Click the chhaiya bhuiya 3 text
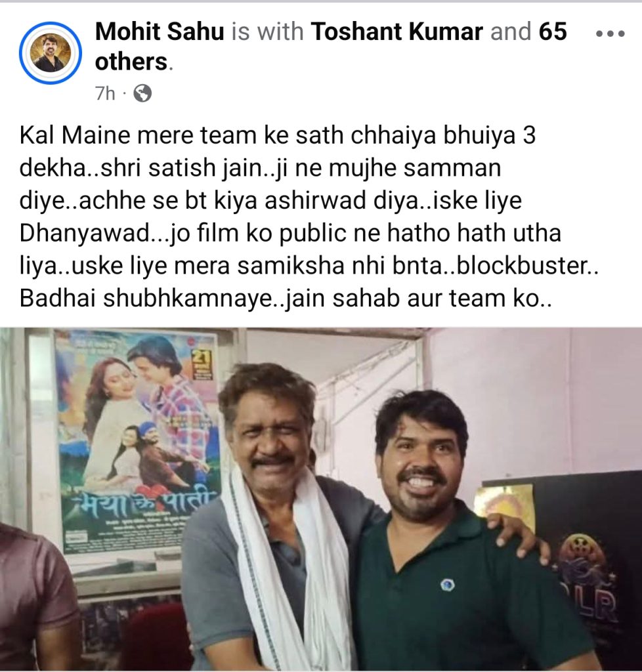Viewport: 642px width, 672px height. [444, 135]
